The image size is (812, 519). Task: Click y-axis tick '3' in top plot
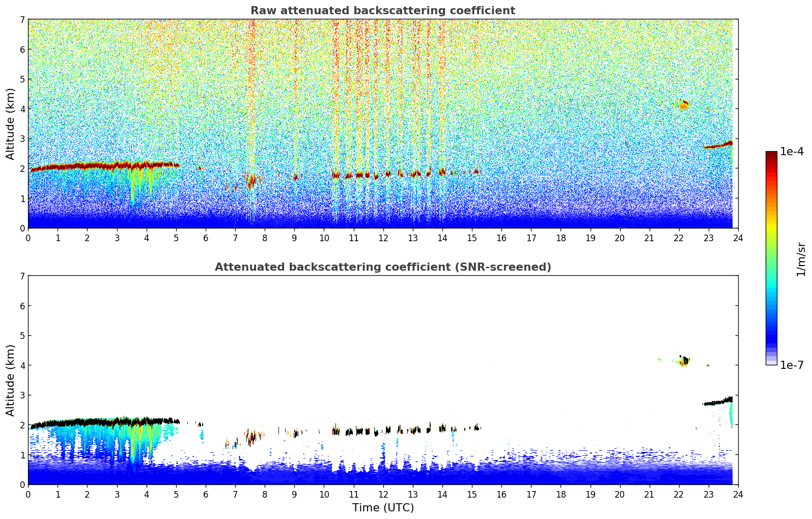pyautogui.click(x=22, y=138)
